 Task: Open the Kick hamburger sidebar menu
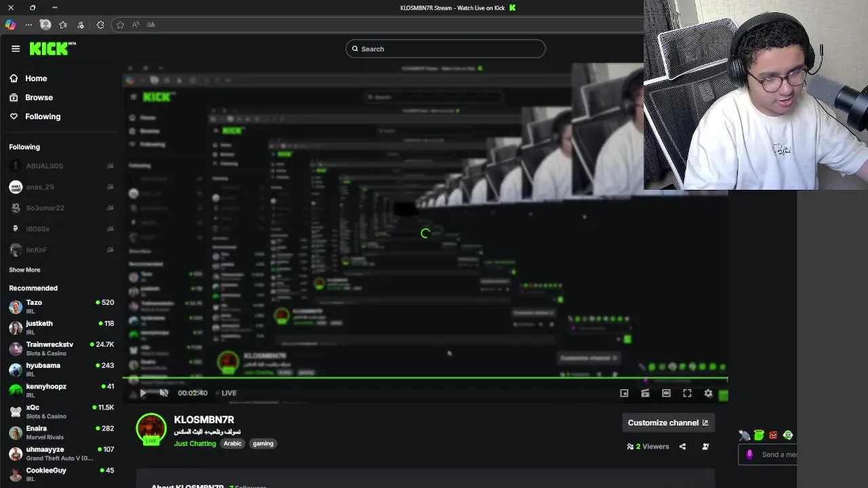click(16, 48)
